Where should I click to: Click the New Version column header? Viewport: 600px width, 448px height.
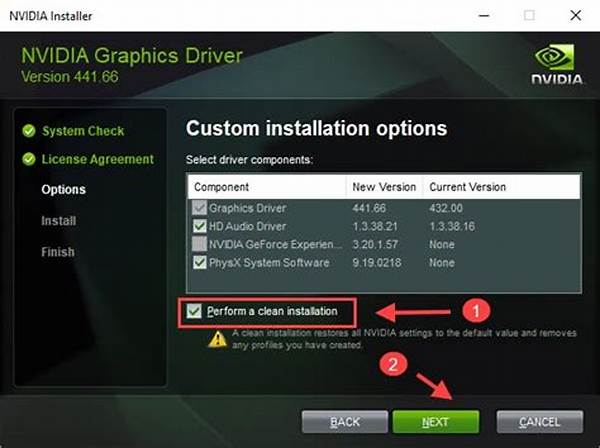384,187
